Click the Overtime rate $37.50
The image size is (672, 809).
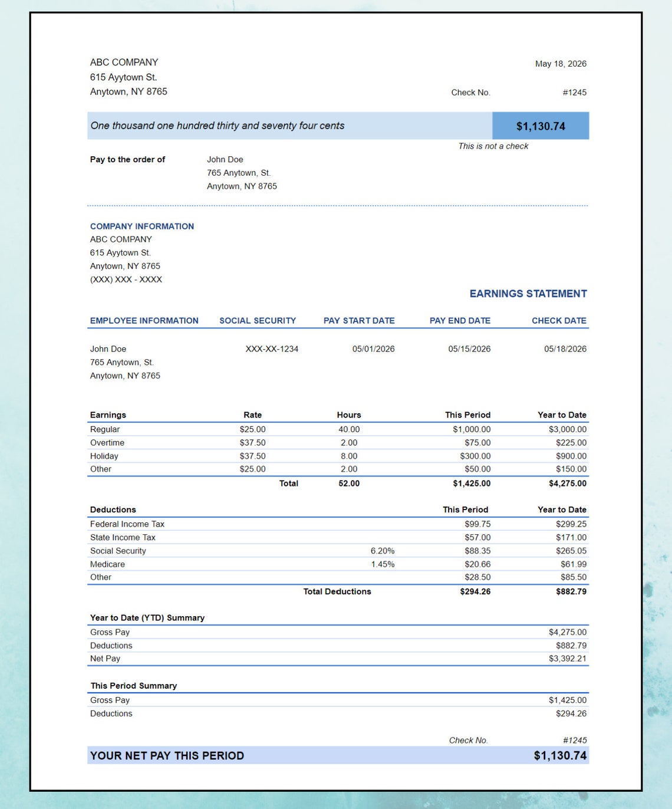pyautogui.click(x=252, y=442)
